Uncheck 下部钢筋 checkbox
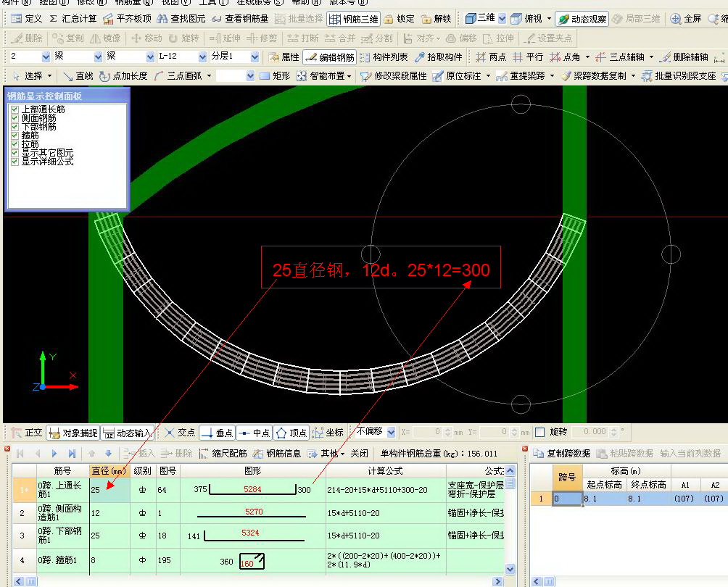 [15, 127]
